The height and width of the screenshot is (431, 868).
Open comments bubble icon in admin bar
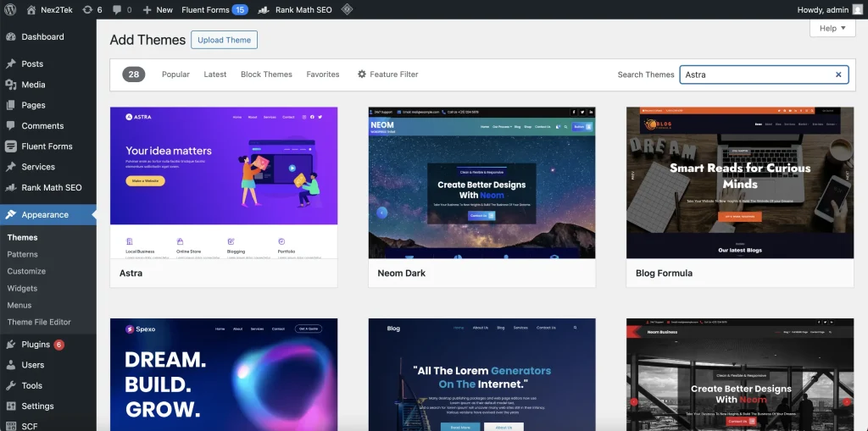[x=117, y=10]
